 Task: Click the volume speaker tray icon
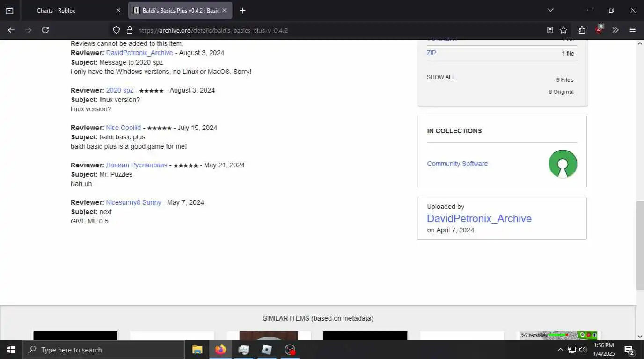click(x=583, y=350)
